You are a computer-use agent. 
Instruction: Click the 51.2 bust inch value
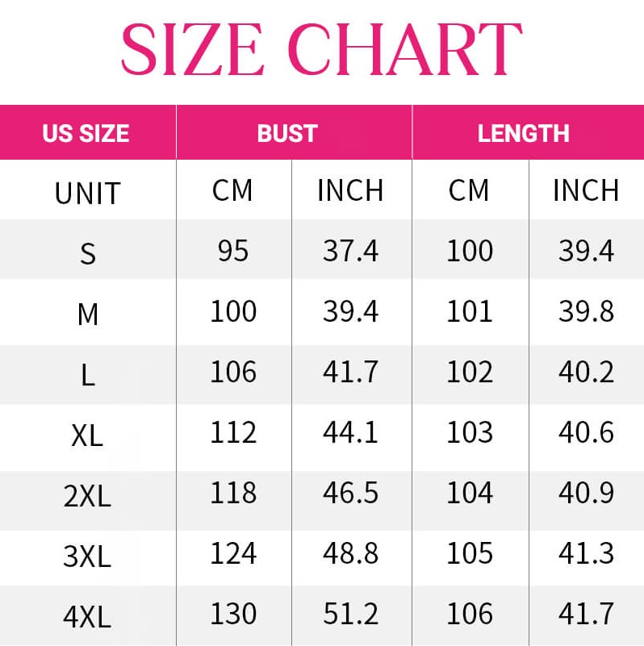coord(350,615)
